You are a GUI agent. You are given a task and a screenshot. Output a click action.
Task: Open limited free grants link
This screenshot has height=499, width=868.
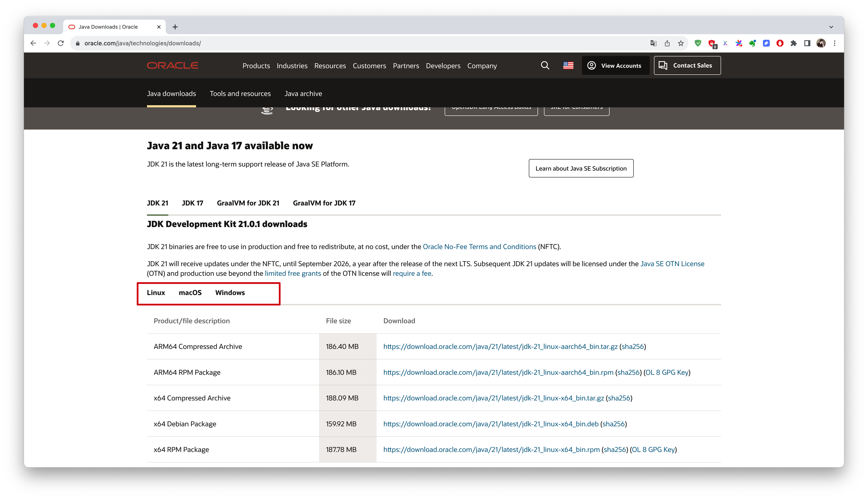(x=293, y=273)
